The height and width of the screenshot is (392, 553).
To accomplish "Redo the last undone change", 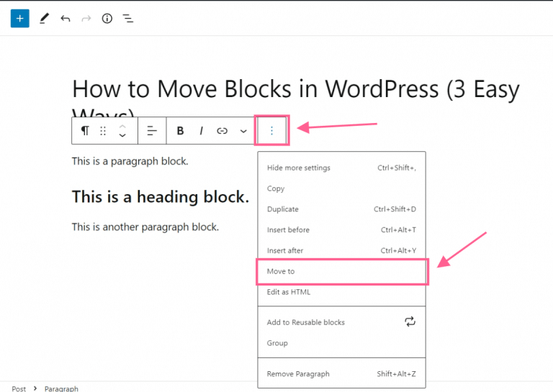I will (86, 18).
